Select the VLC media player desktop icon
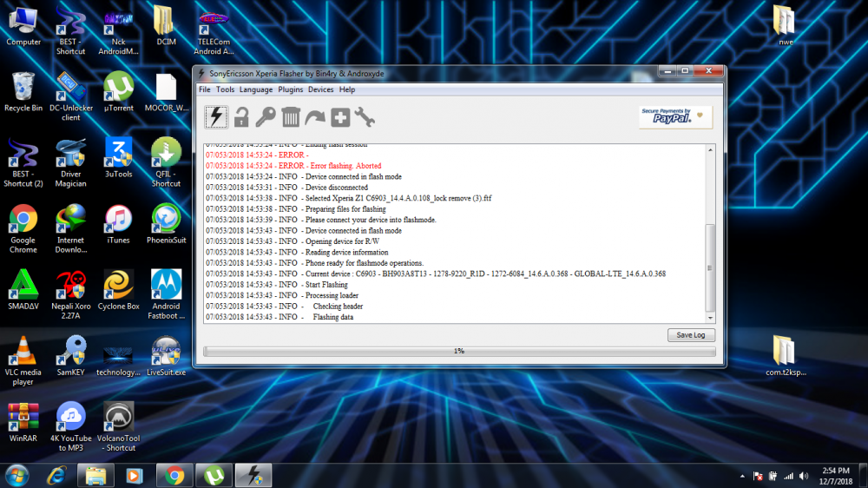The height and width of the screenshot is (488, 868). point(23,360)
